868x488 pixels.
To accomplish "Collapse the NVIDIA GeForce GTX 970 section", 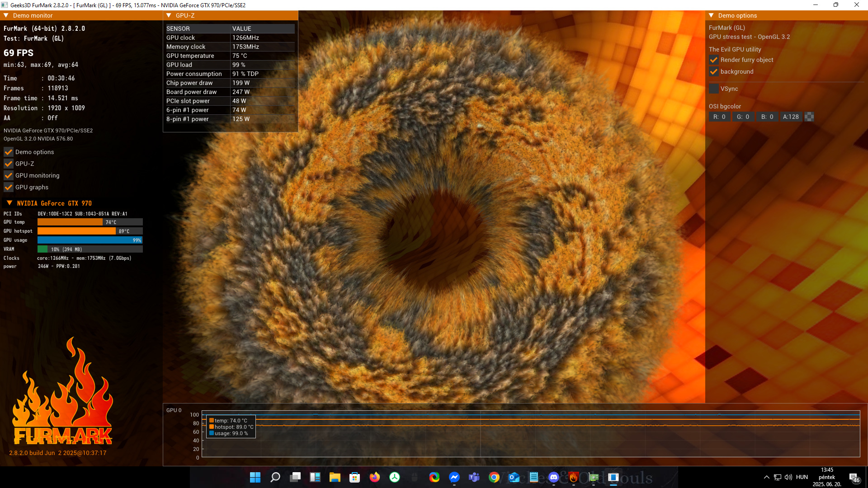I will 9,203.
